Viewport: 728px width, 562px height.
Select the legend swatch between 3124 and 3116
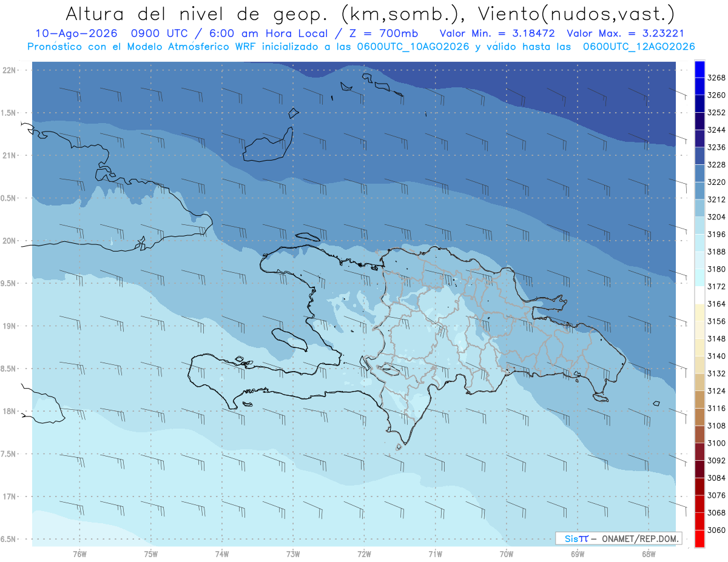click(x=699, y=400)
